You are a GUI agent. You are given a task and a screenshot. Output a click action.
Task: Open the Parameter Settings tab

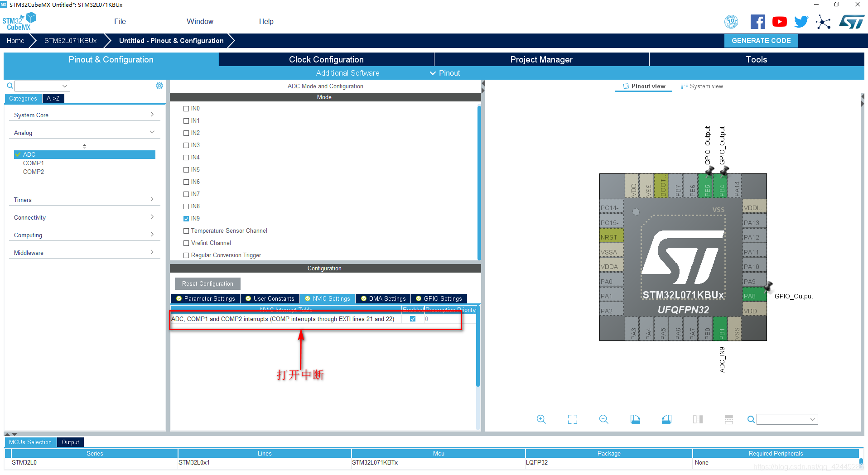206,298
